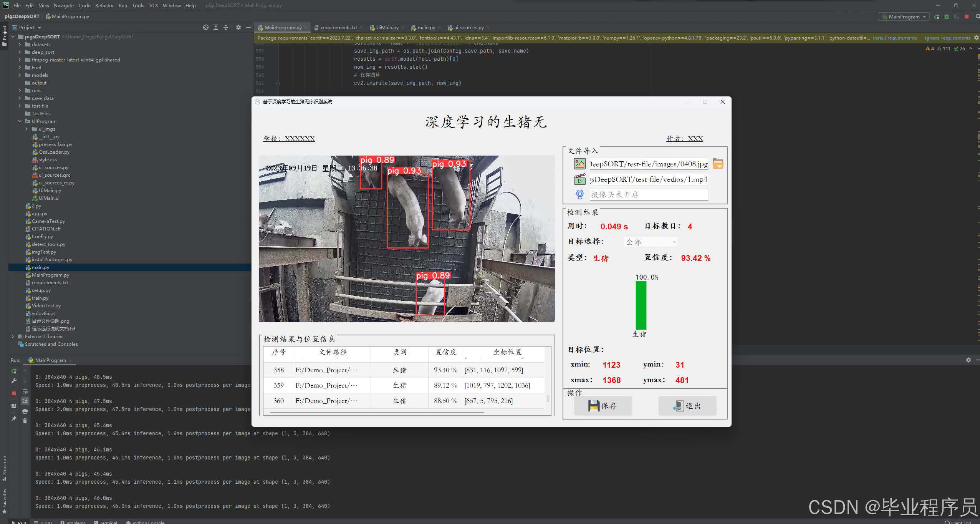Open the 目标选择 combo box
This screenshot has height=524, width=980.
pyautogui.click(x=651, y=242)
